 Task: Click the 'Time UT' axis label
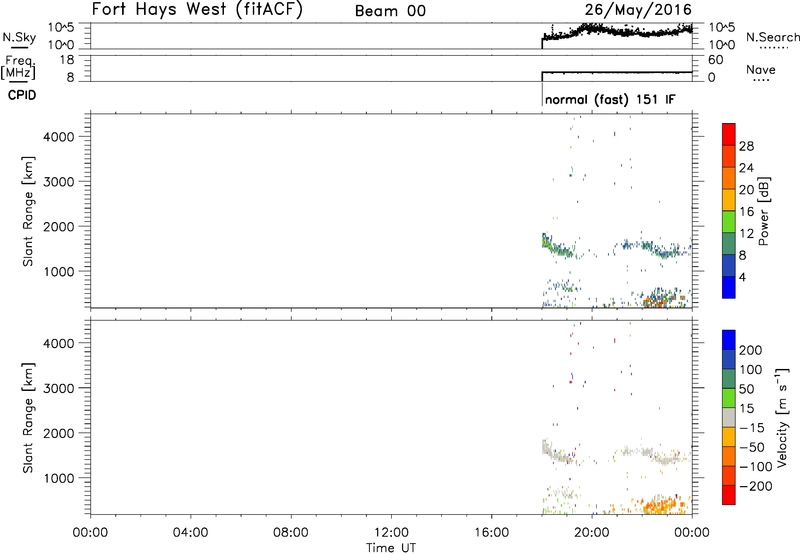click(391, 547)
